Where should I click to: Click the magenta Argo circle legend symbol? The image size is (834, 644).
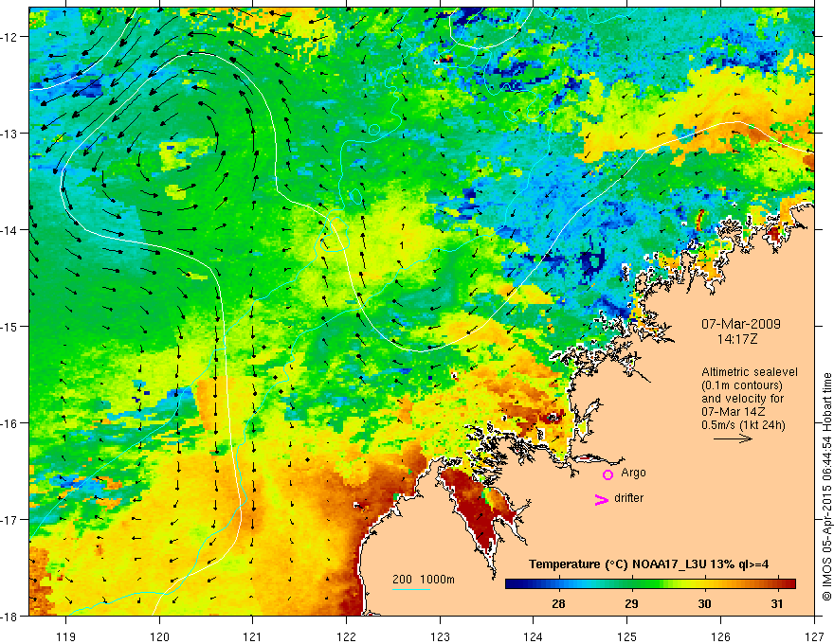coord(607,474)
